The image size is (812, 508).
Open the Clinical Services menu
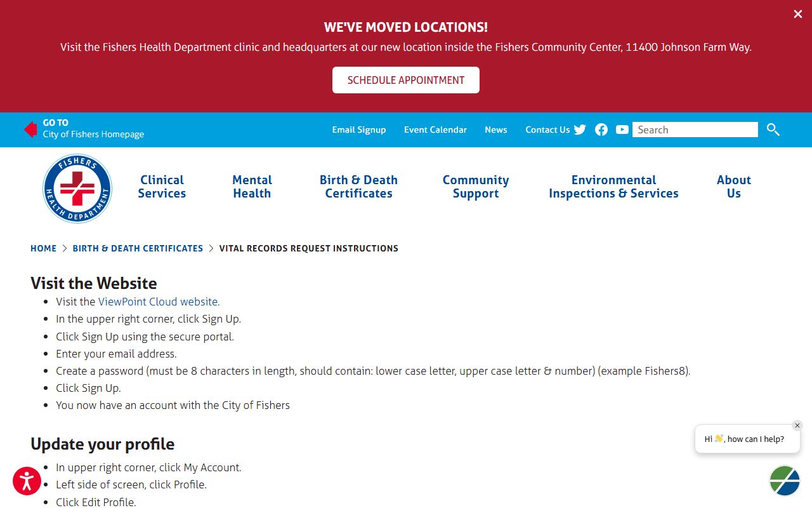pos(162,187)
